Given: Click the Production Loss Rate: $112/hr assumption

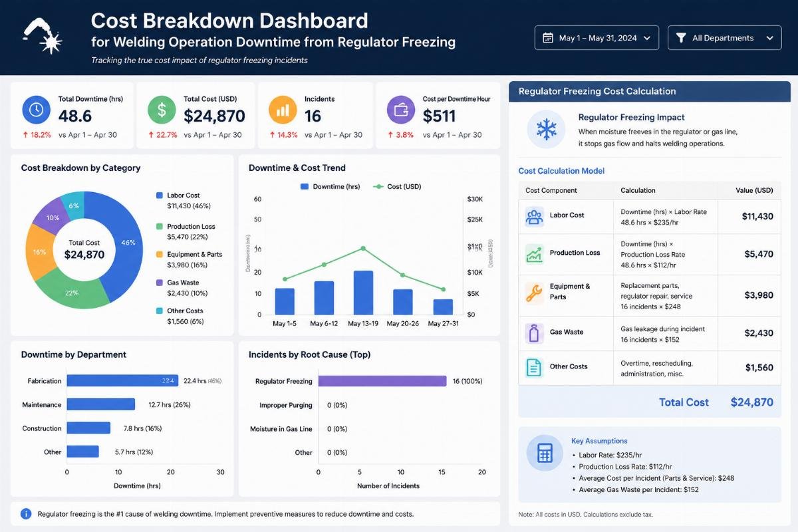Looking at the screenshot, I should click(x=626, y=467).
